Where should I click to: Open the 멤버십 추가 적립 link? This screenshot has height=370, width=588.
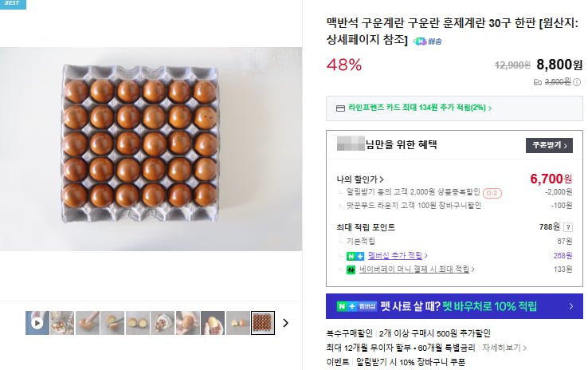point(397,255)
